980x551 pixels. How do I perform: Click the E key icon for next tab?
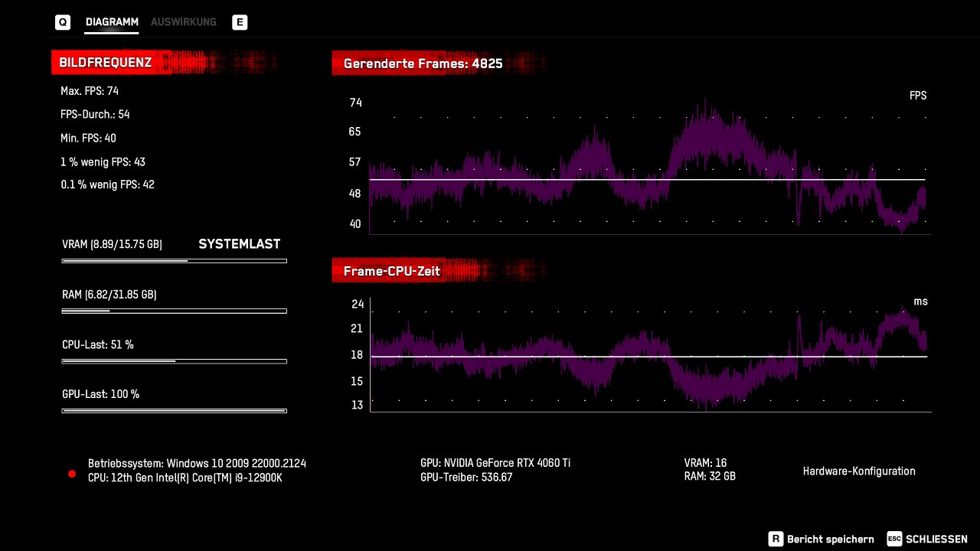pos(240,22)
